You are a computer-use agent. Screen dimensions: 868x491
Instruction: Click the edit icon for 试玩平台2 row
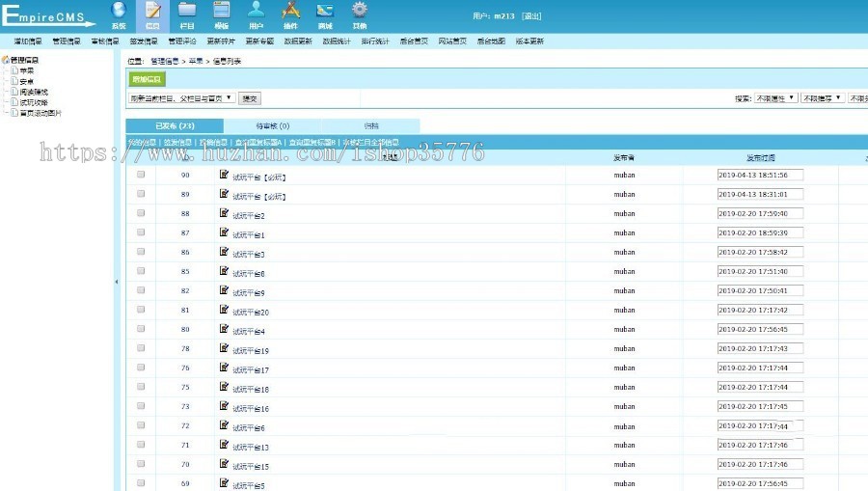pyautogui.click(x=224, y=213)
